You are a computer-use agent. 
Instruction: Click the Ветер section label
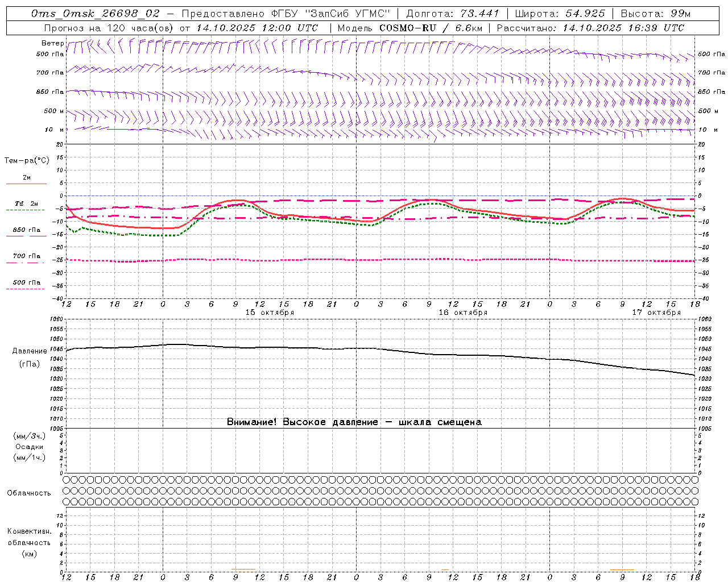pos(52,43)
